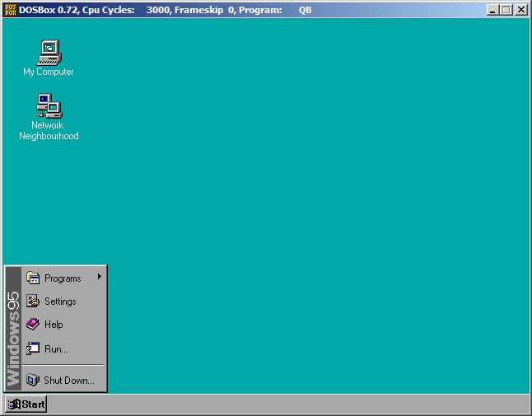Click the My Computer label text
532x416 pixels.
point(49,72)
